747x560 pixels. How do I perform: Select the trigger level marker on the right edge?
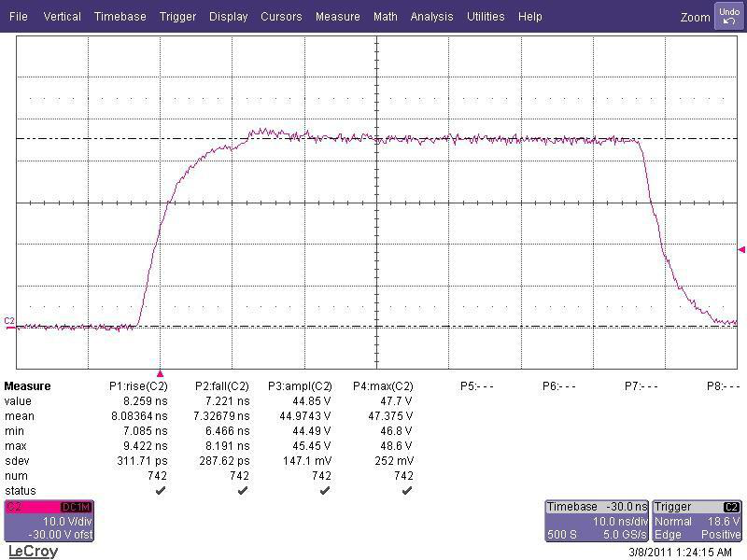[x=741, y=249]
